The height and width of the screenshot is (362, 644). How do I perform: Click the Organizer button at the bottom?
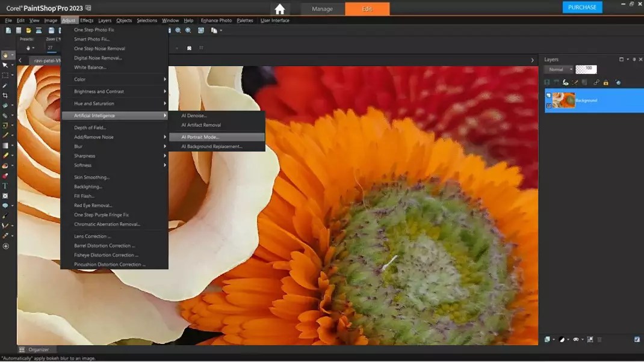38,349
